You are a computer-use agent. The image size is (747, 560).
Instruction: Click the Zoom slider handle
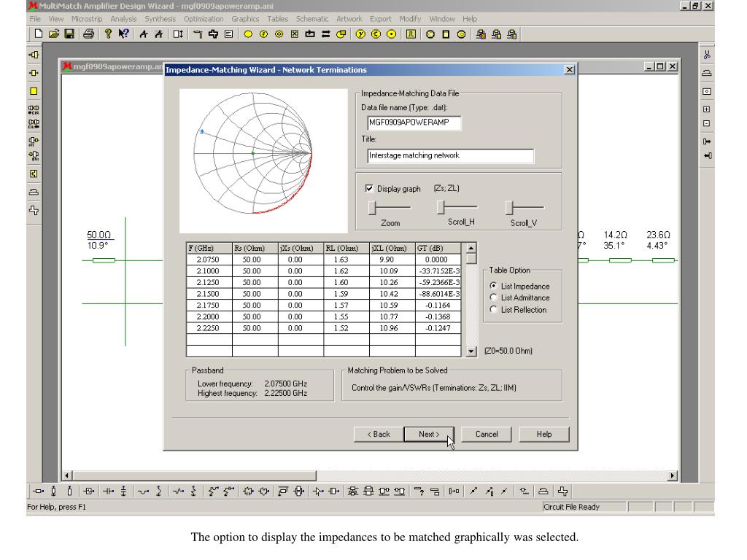click(x=372, y=208)
